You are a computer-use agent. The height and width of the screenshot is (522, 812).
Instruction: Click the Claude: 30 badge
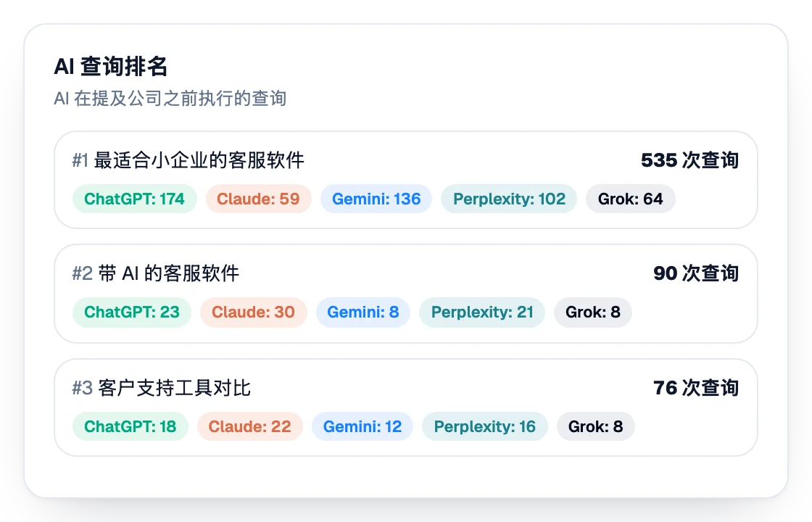(253, 312)
